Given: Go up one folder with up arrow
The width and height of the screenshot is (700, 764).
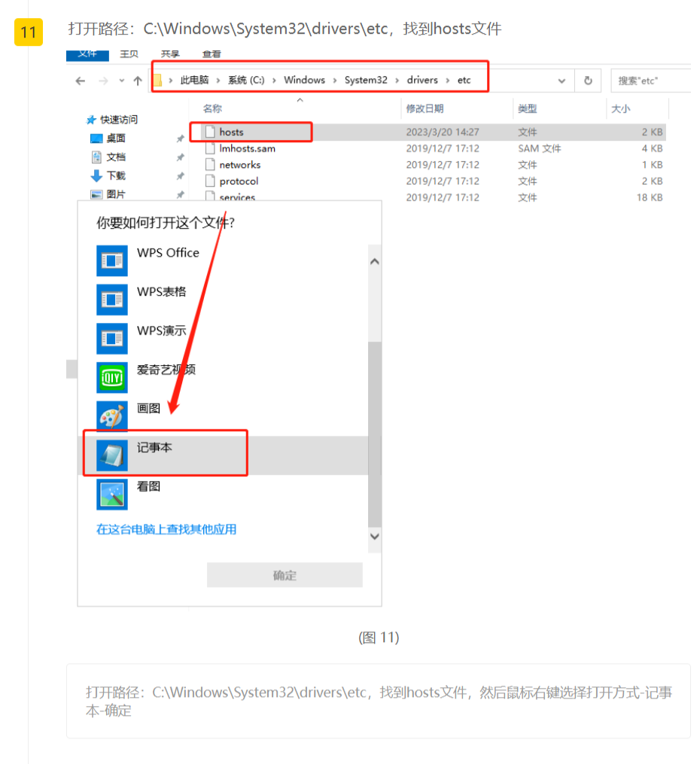Looking at the screenshot, I should [138, 81].
